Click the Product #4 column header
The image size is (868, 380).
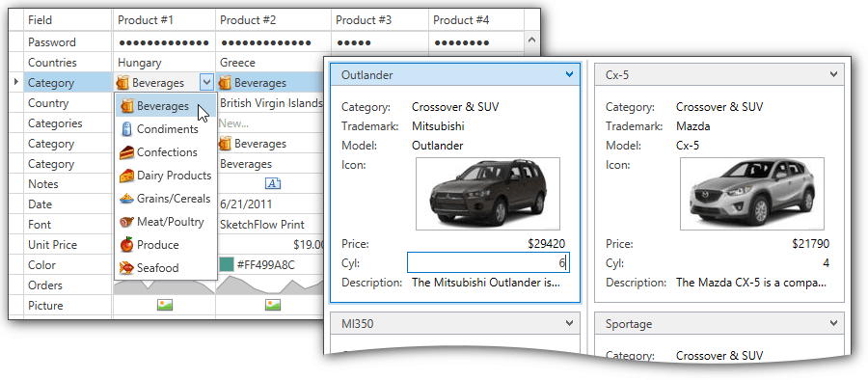click(x=476, y=20)
